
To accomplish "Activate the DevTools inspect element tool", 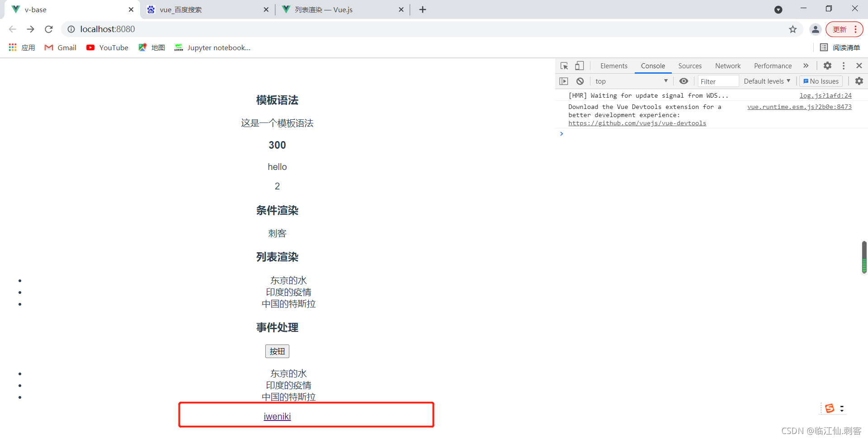I will [564, 66].
